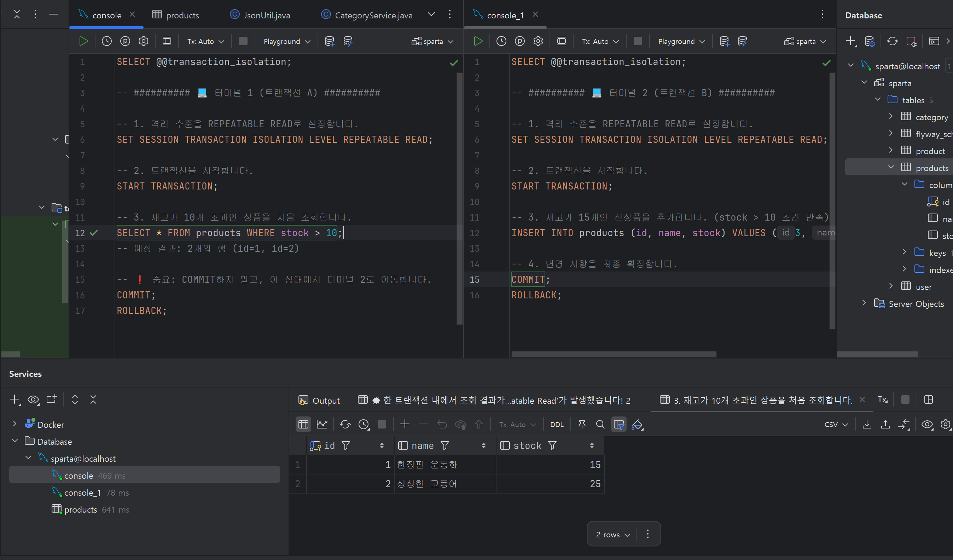The image size is (953, 560).
Task: Toggle in-editor results in left console
Action: [x=167, y=41]
